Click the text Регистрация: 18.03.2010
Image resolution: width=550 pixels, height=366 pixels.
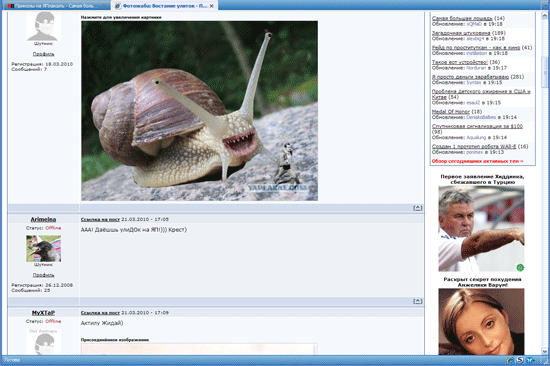42,64
